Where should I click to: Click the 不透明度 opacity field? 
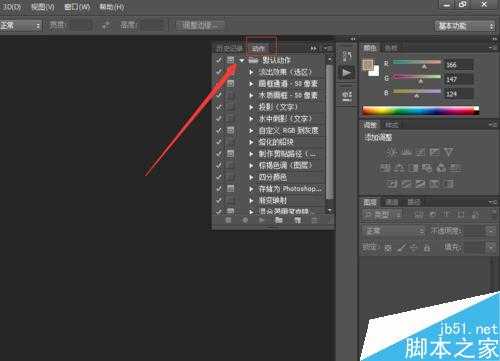click(473, 231)
